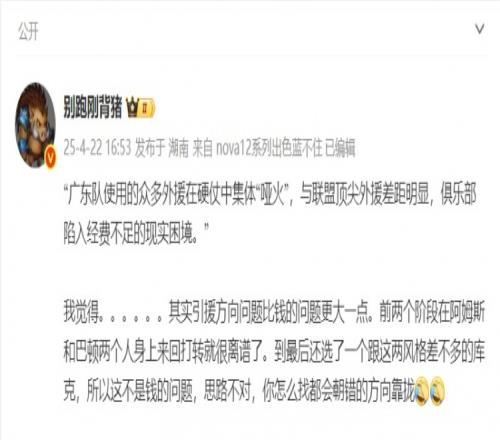The width and height of the screenshot is (500, 440).
Task: View edit history via 已编辑
Action: point(340,148)
